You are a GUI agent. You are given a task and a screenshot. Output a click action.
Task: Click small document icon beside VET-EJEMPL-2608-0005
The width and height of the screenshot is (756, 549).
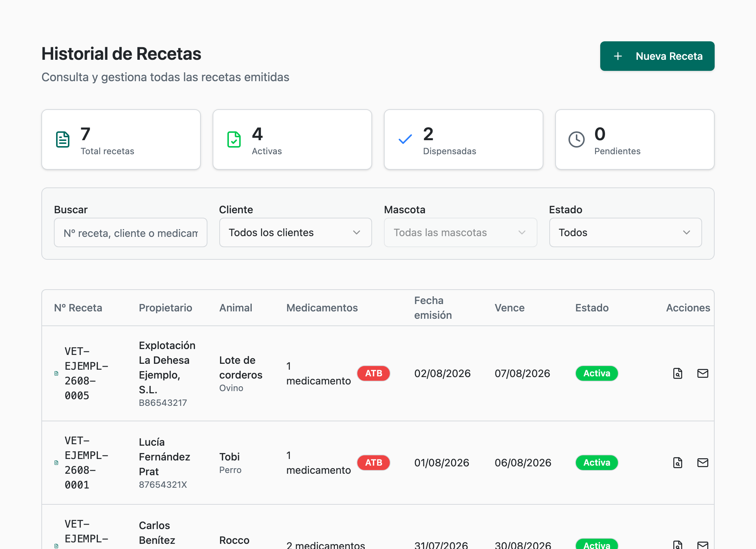tap(56, 373)
